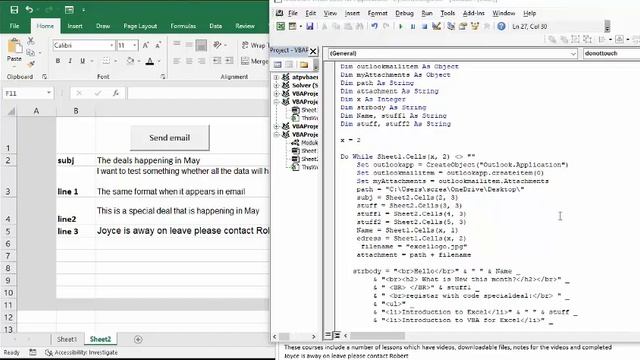Click the Insert Function fx icon
The height and width of the screenshot is (360, 640).
[116, 93]
